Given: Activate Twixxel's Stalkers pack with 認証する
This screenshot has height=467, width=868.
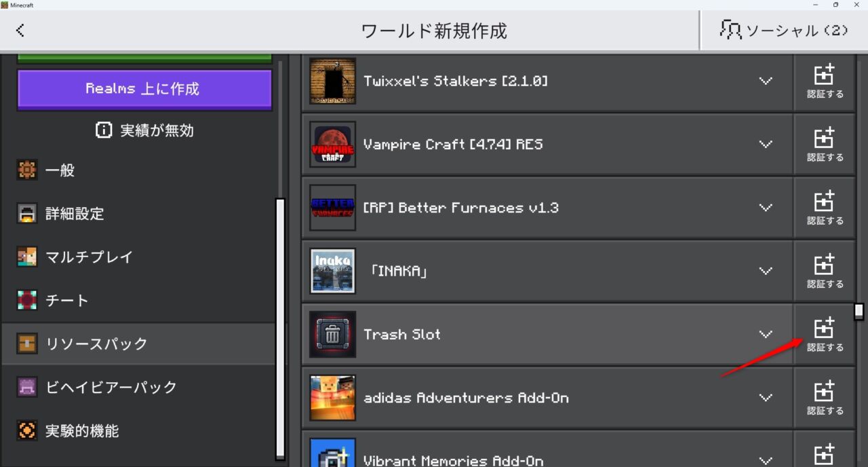Looking at the screenshot, I should point(825,81).
